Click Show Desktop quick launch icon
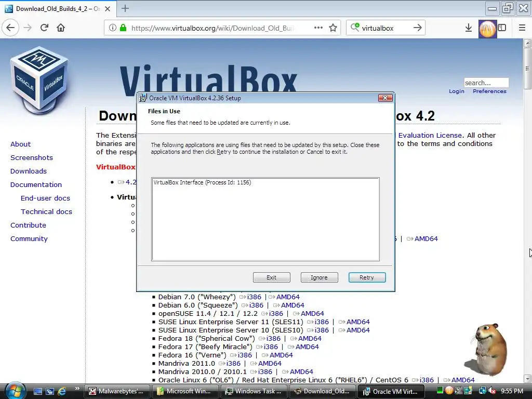 coord(37,391)
